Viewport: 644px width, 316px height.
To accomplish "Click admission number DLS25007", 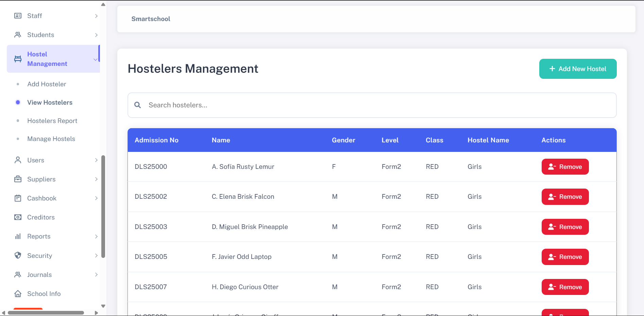I will (x=151, y=287).
